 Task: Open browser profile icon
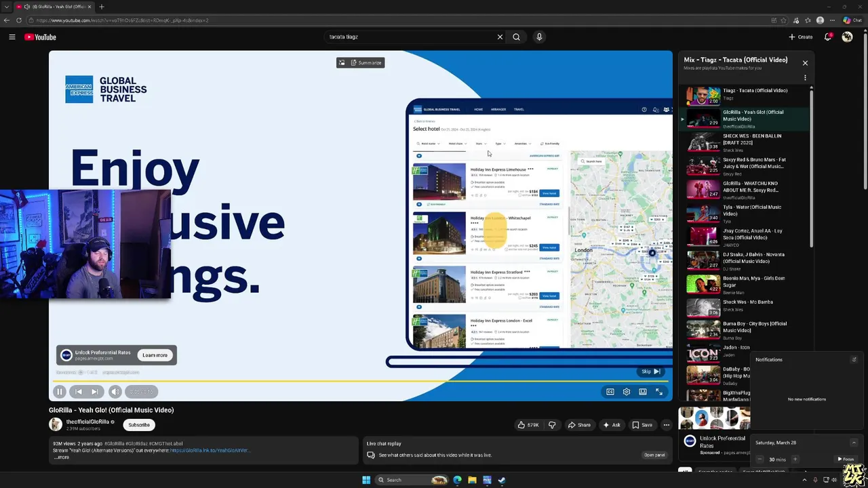(x=820, y=20)
